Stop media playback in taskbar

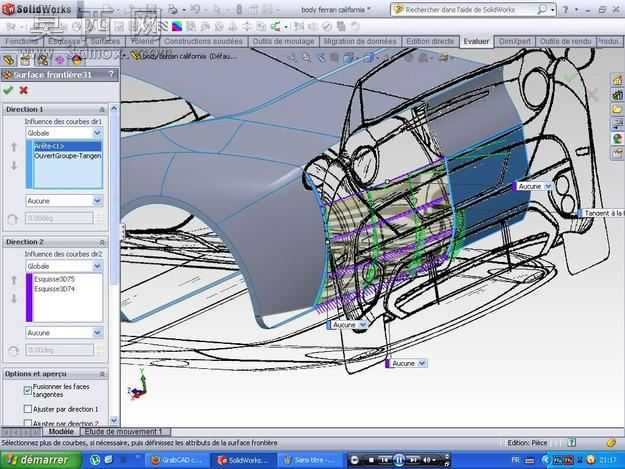371,460
